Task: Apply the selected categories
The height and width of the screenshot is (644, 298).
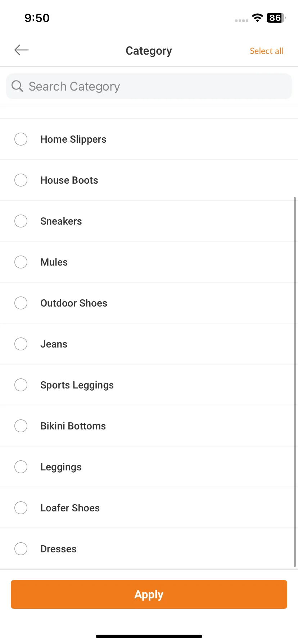Action: click(149, 594)
